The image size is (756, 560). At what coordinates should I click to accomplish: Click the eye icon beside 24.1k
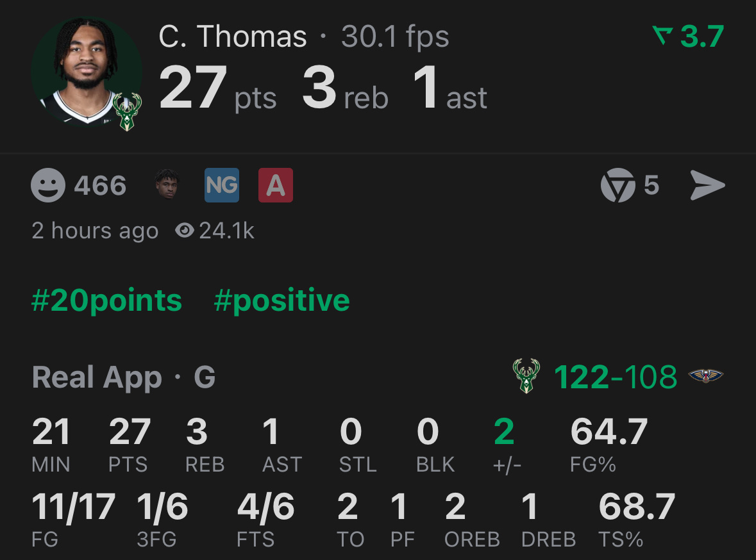[x=184, y=231]
